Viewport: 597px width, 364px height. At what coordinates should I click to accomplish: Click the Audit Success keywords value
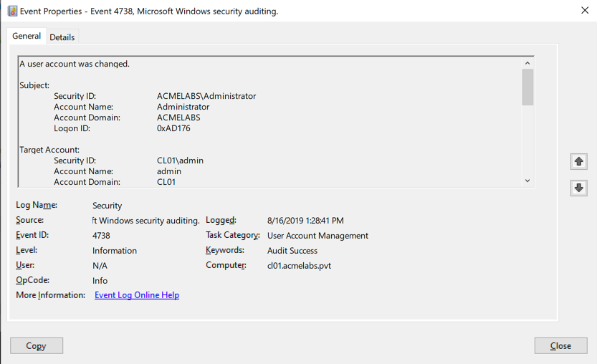coord(292,251)
